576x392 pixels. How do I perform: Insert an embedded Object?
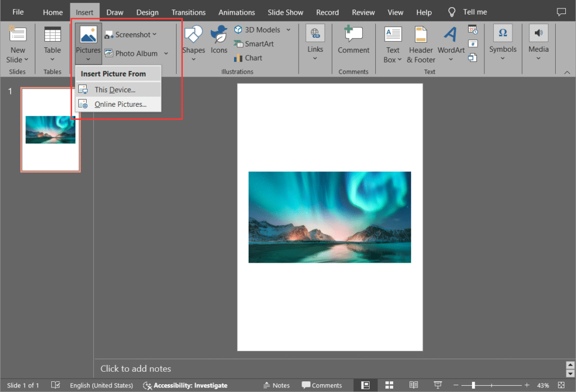pos(471,58)
